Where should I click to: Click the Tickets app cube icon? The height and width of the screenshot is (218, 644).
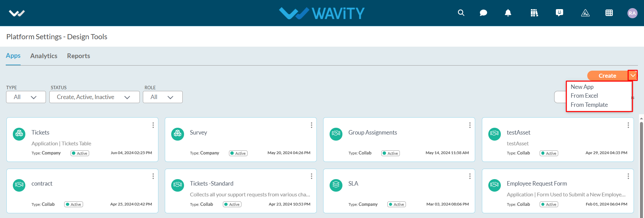[x=19, y=134]
